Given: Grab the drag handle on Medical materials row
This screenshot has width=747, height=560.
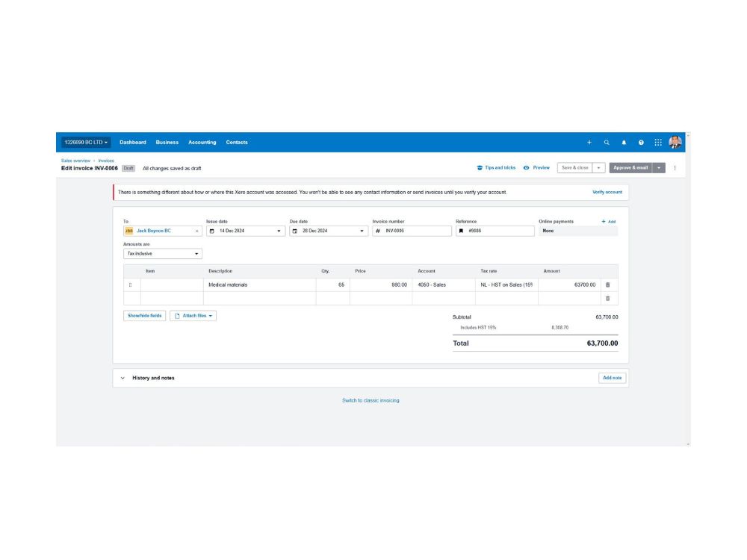Looking at the screenshot, I should 131,284.
